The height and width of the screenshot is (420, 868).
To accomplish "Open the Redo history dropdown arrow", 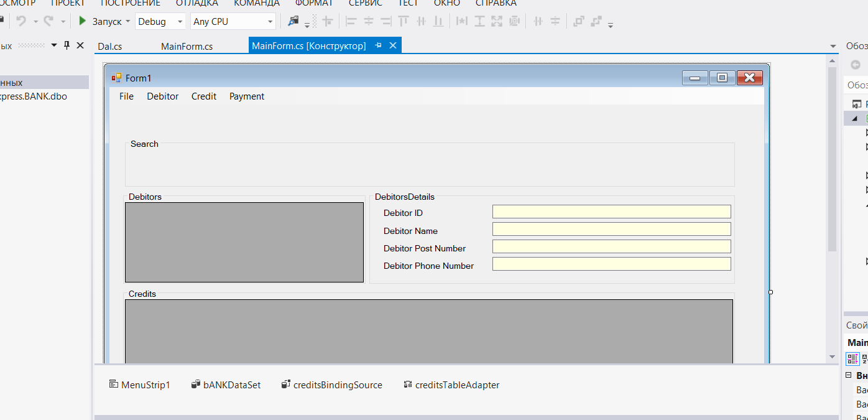I will [63, 21].
